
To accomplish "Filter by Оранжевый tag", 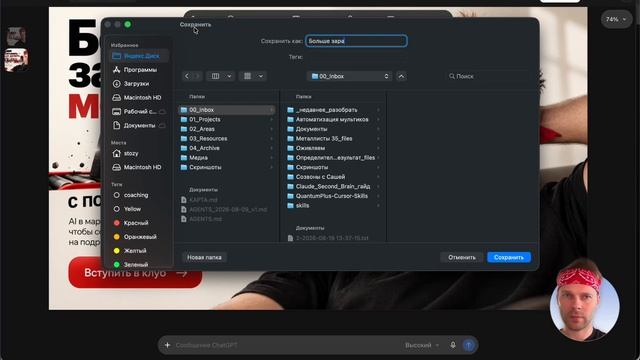I will 139,237.
